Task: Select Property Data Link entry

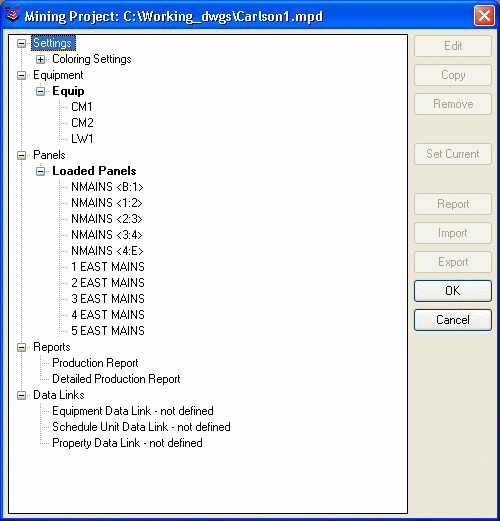Action: tap(127, 443)
